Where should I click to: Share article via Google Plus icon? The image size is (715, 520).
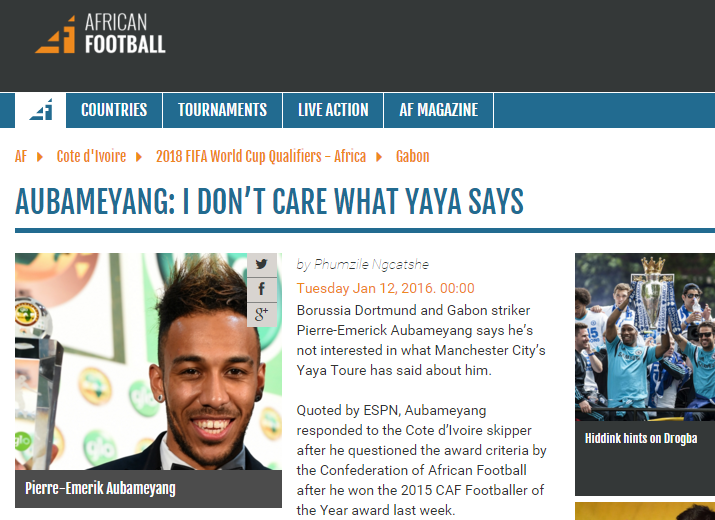pyautogui.click(x=262, y=314)
